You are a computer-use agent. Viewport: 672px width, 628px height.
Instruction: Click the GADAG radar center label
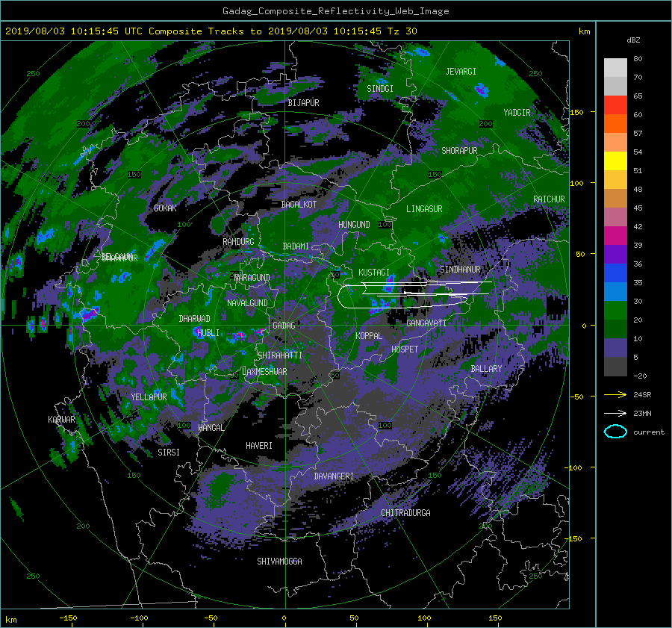284,326
